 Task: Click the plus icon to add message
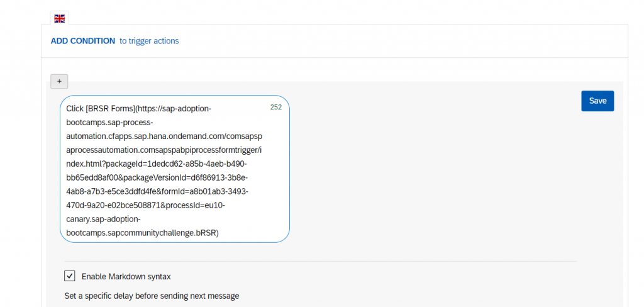coord(59,81)
